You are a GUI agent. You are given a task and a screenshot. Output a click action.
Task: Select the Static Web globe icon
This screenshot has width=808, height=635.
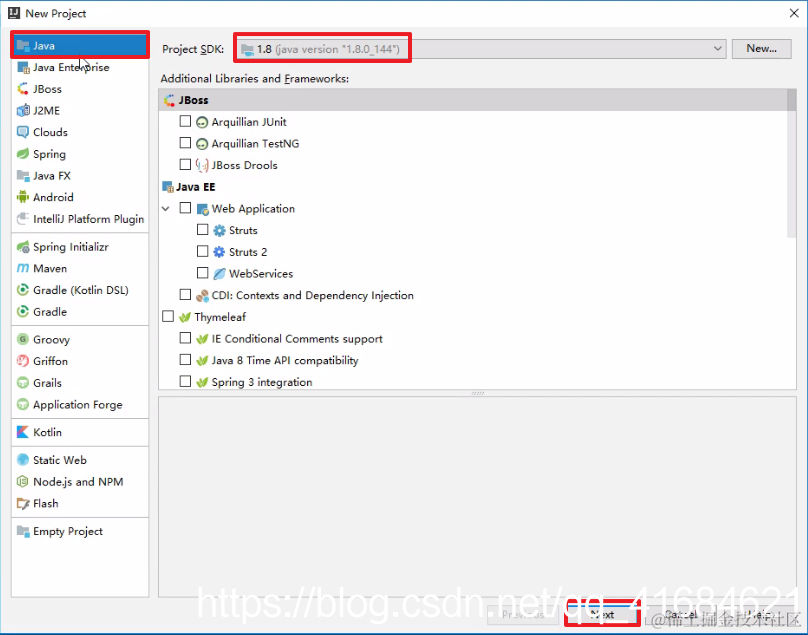(23, 460)
